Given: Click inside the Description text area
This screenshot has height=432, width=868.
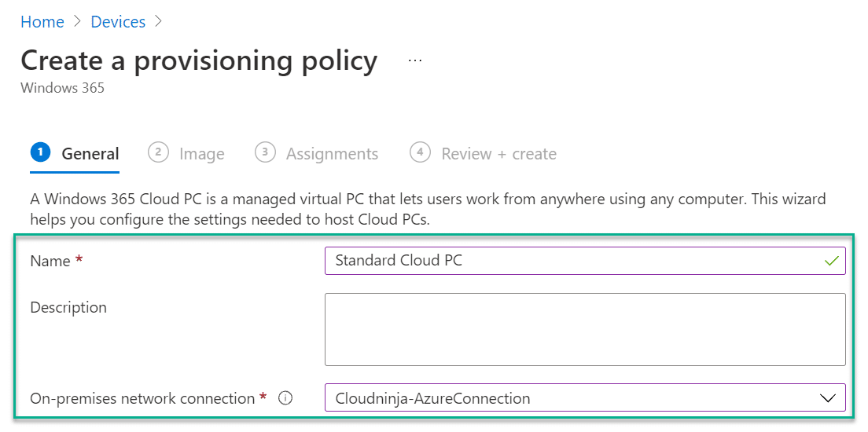Looking at the screenshot, I should click(585, 330).
